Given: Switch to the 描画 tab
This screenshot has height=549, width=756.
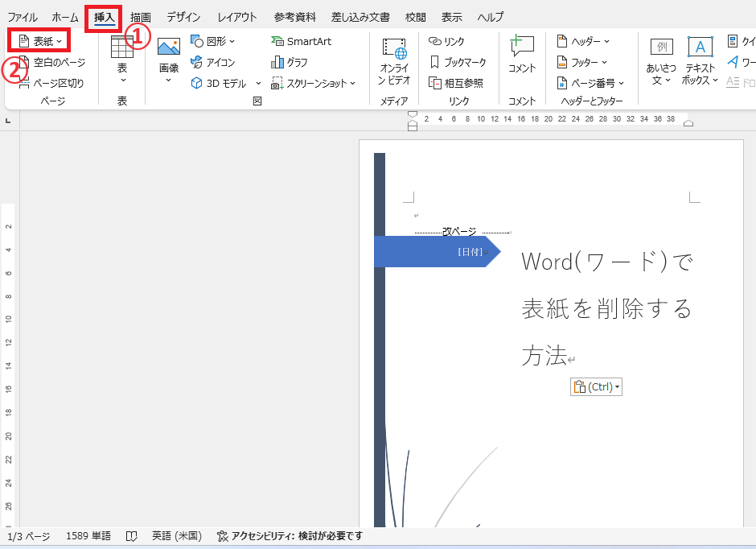Looking at the screenshot, I should click(x=141, y=18).
